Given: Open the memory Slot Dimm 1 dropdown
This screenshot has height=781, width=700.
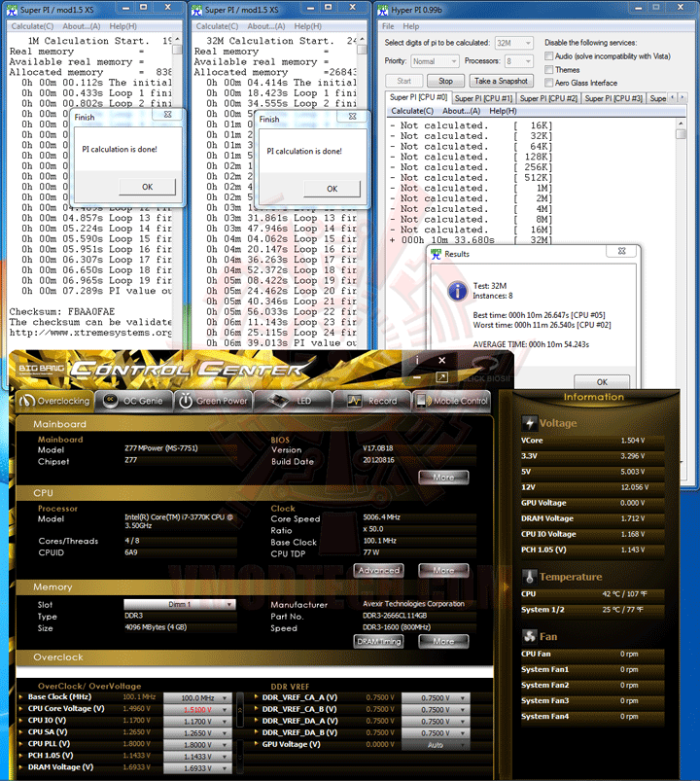Looking at the screenshot, I should pyautogui.click(x=179, y=604).
